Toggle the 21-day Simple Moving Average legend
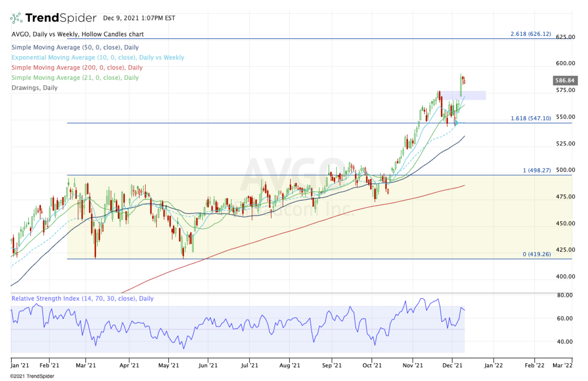This screenshot has height=381, width=588. point(75,77)
